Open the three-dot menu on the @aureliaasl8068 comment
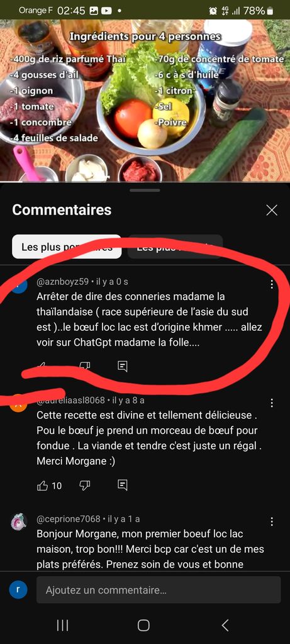This screenshot has height=644, width=290. click(x=272, y=403)
